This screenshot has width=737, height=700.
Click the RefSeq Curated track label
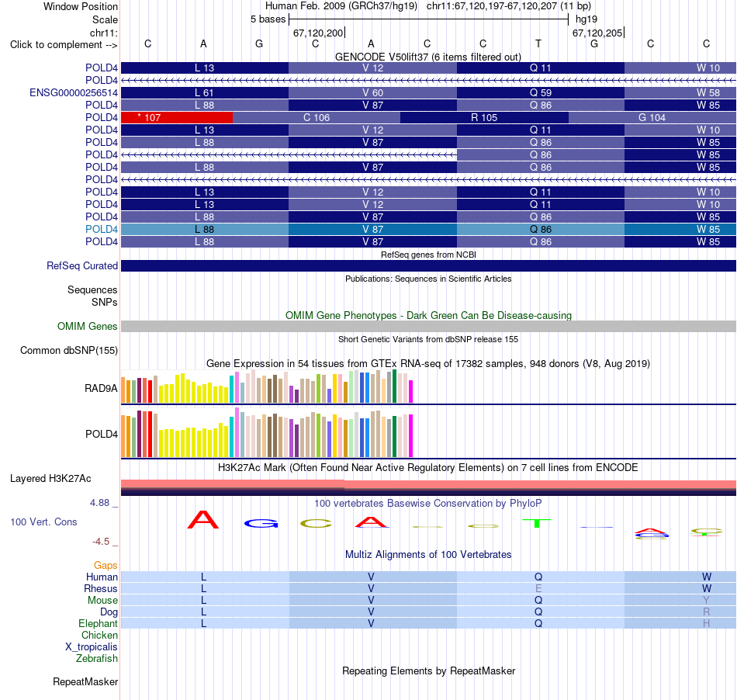click(82, 265)
